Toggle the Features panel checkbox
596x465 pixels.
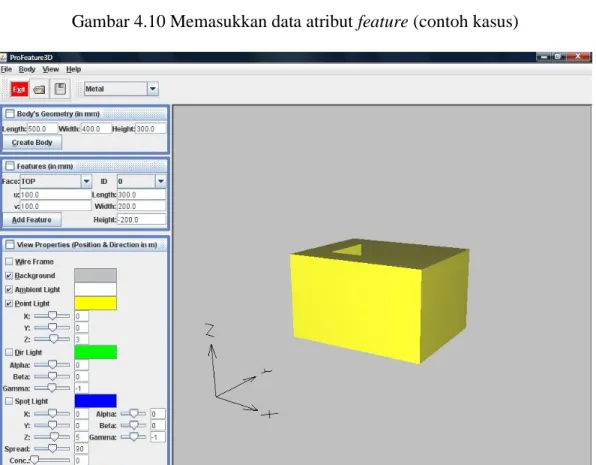click(x=10, y=166)
